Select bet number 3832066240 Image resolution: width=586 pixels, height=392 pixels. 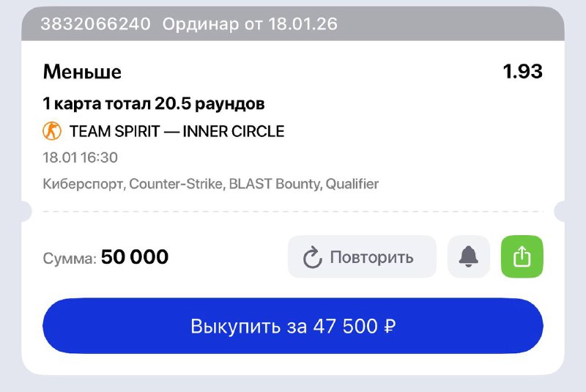(x=96, y=24)
